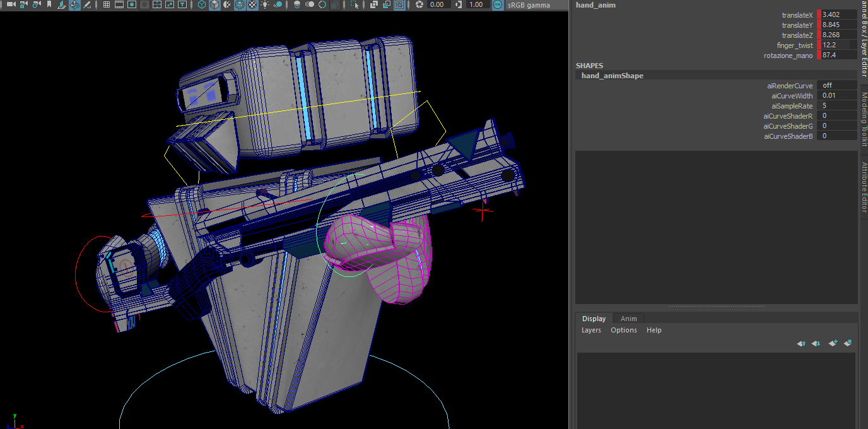Toggle the color management ON button
This screenshot has height=429, width=868.
click(497, 4)
